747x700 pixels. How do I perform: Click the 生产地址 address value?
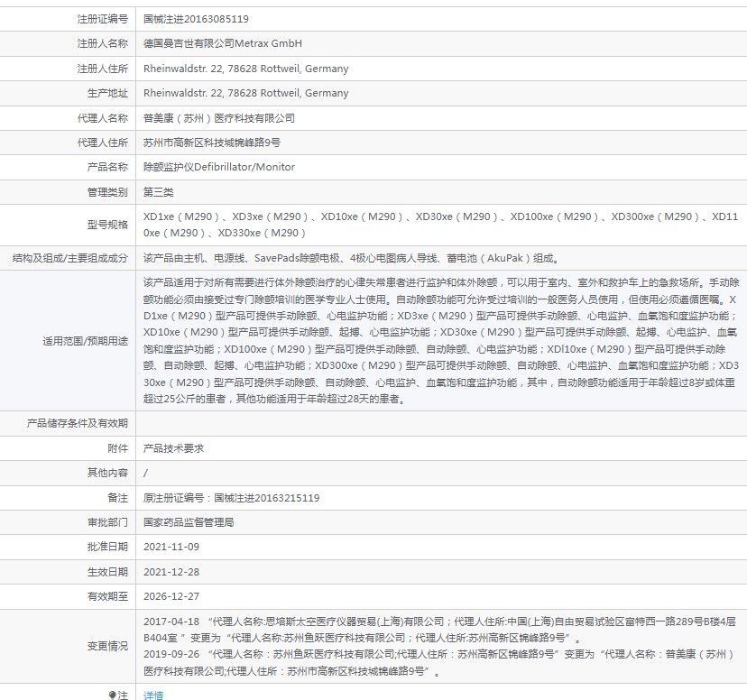coord(245,93)
